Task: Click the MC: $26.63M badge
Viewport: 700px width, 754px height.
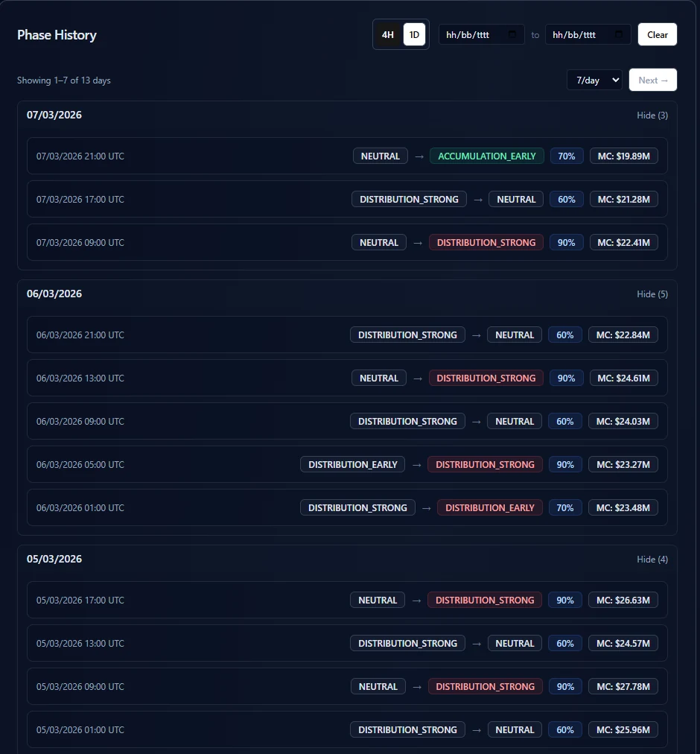Action: [x=623, y=601]
